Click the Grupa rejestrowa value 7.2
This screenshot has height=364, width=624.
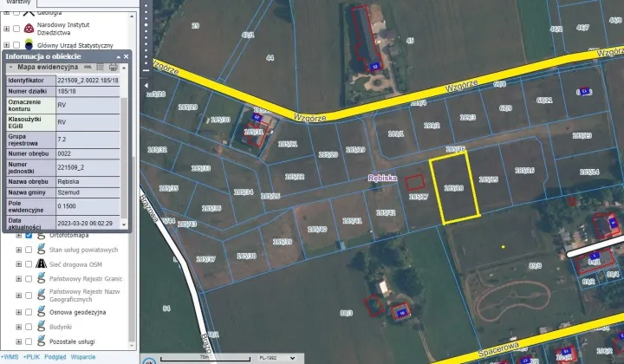pyautogui.click(x=62, y=140)
